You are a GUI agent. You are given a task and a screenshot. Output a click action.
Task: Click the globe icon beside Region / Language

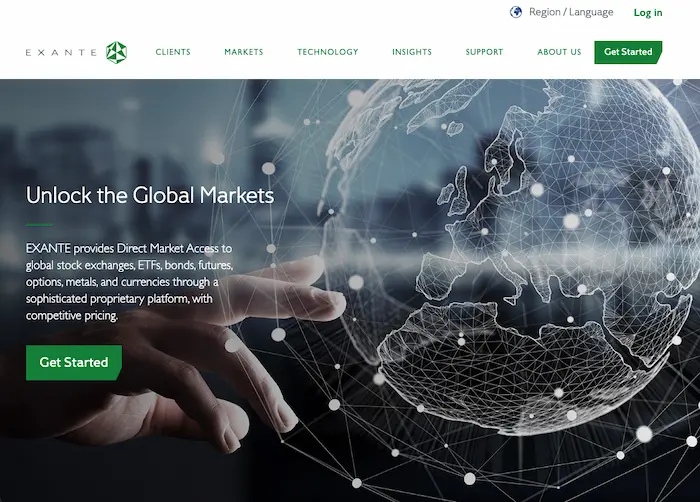pyautogui.click(x=516, y=12)
